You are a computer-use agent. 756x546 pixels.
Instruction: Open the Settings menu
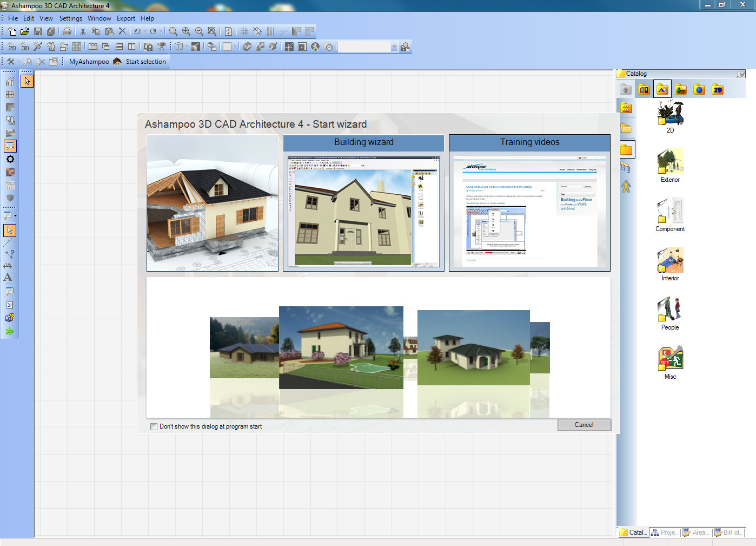click(x=70, y=18)
